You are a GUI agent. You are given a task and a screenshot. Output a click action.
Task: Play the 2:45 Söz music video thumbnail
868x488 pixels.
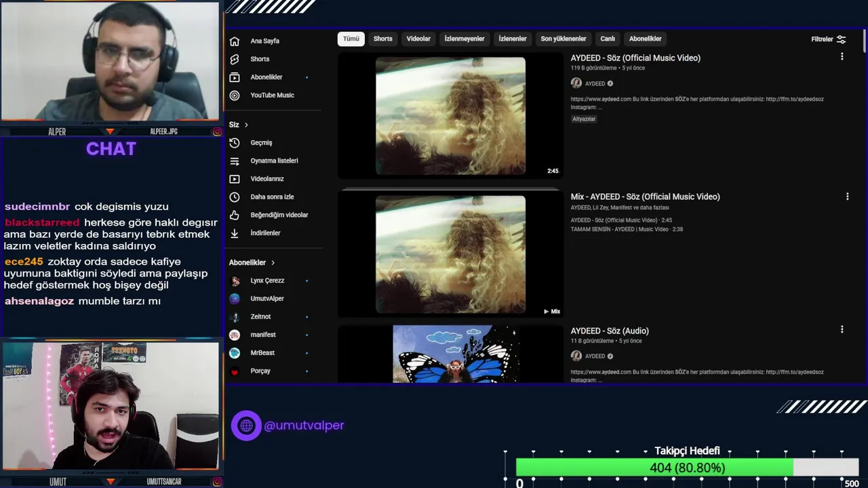(450, 116)
